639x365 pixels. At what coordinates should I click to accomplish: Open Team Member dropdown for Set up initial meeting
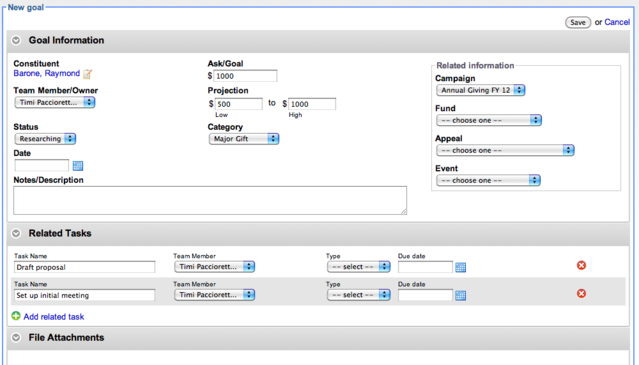tap(214, 295)
